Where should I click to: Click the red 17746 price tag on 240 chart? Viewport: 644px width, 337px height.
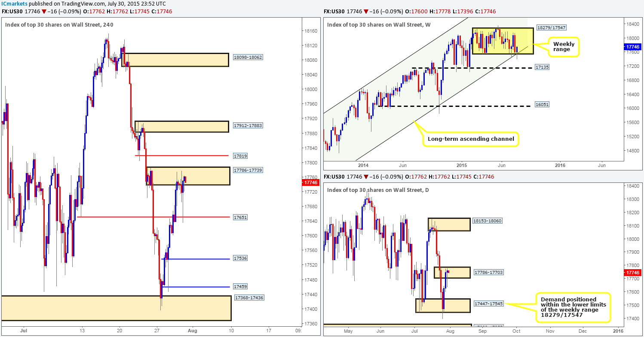310,182
